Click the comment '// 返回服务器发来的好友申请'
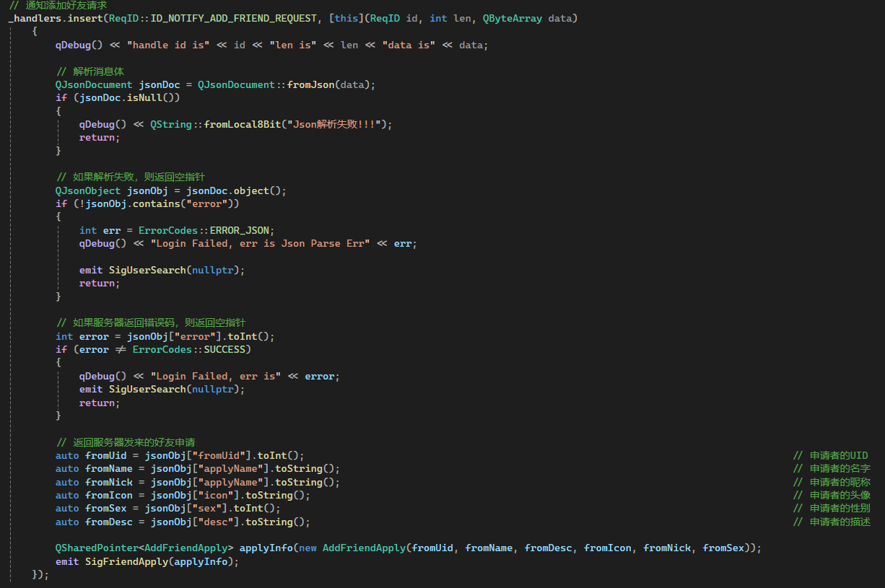This screenshot has width=885, height=588. coord(126,442)
